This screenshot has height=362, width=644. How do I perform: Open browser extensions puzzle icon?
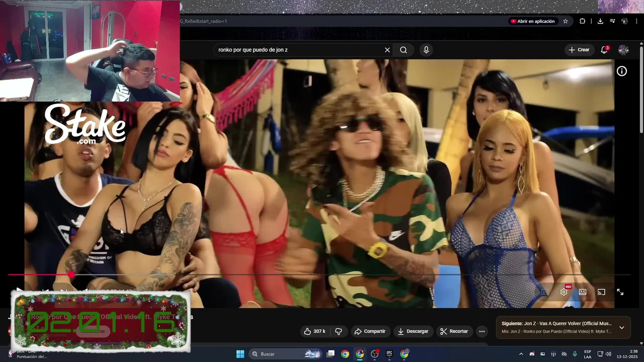[x=582, y=21]
